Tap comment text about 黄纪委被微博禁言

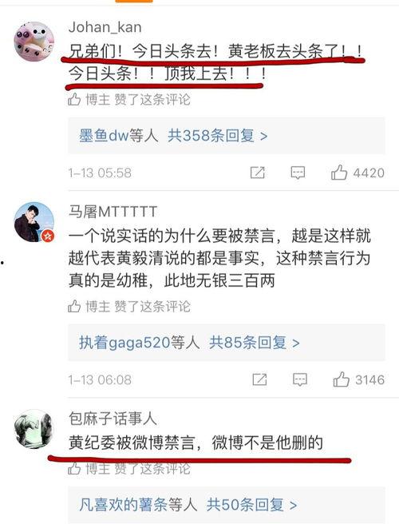(196, 443)
